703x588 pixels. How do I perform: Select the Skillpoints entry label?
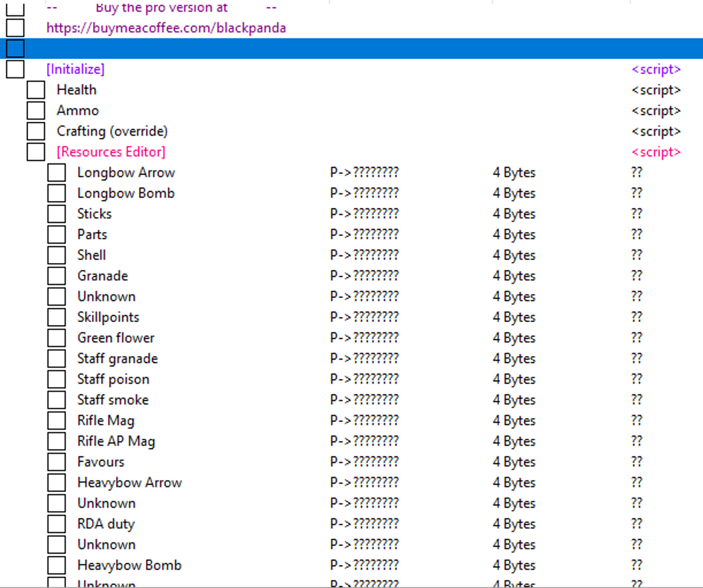point(108,317)
